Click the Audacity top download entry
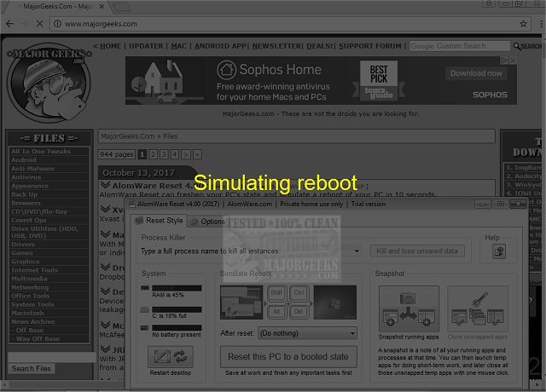 tap(523, 176)
